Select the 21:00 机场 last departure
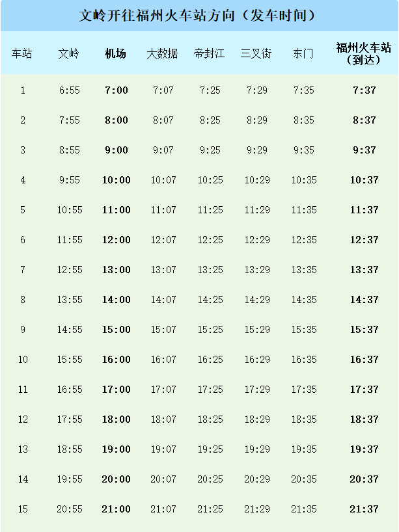399x532 pixels. coord(116,509)
